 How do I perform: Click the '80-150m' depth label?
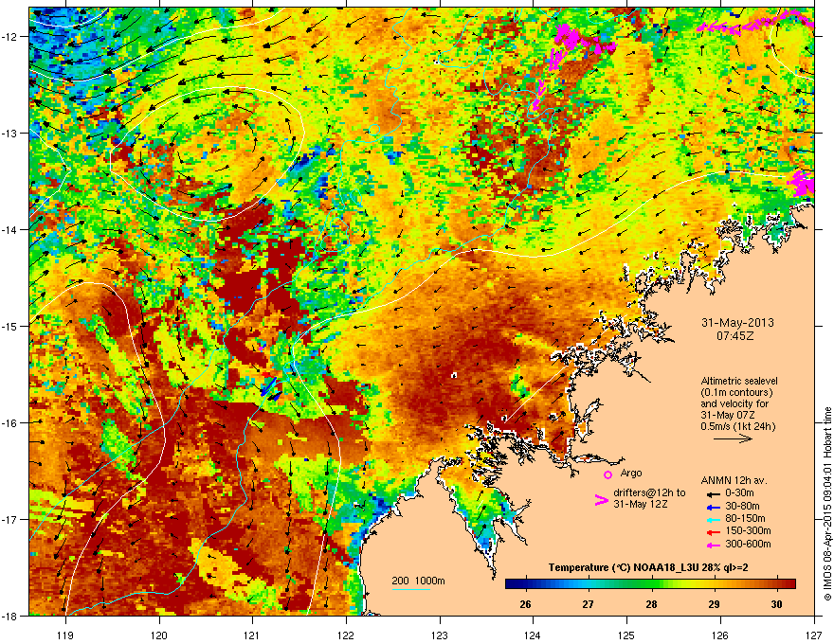point(745,519)
